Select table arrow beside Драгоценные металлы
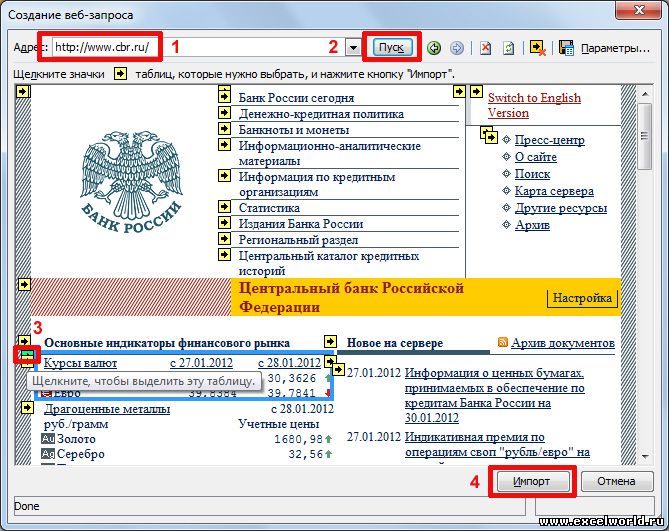The height and width of the screenshot is (531, 669). [27, 408]
